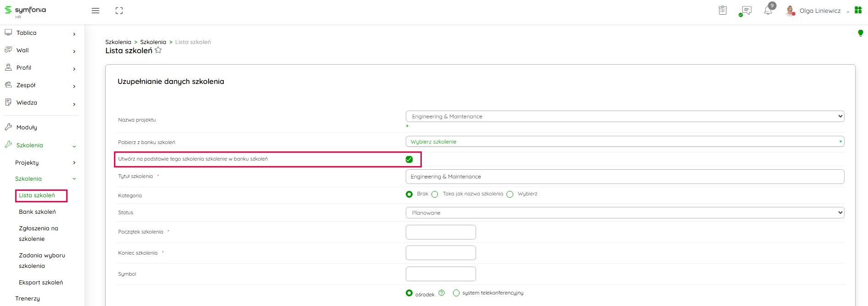Screen dimensions: 868x306
Task: Open the chat messages icon
Action: 746,10
